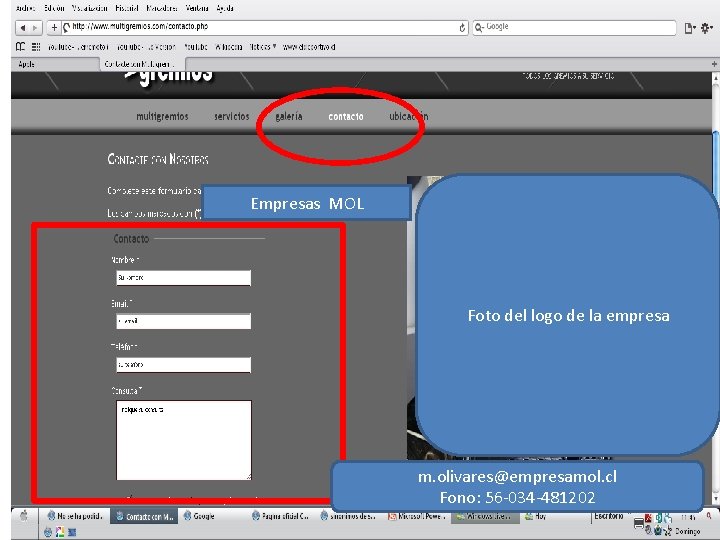Click the magnifier icon in Google search field

pos(479,28)
